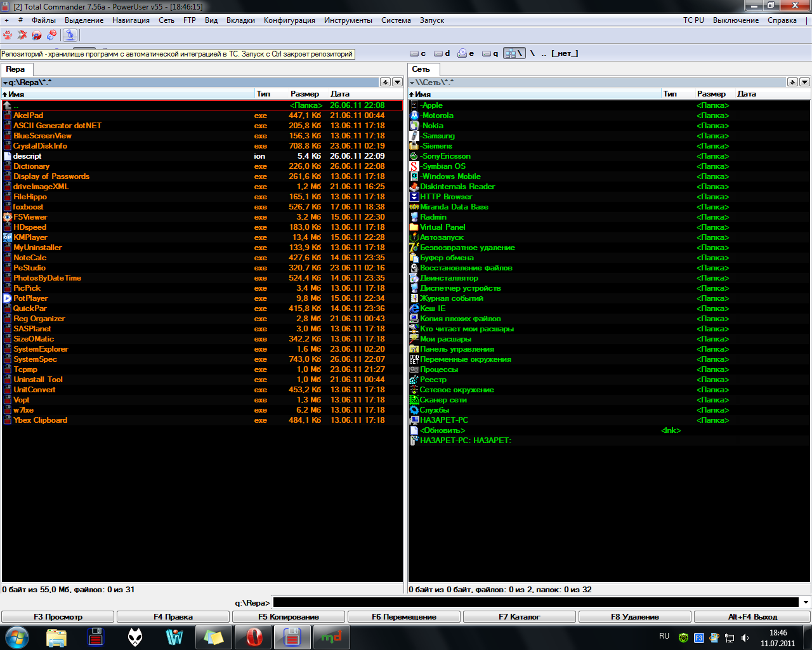Image resolution: width=812 pixels, height=650 pixels.
Task: Open Windows Start button
Action: pyautogui.click(x=17, y=637)
